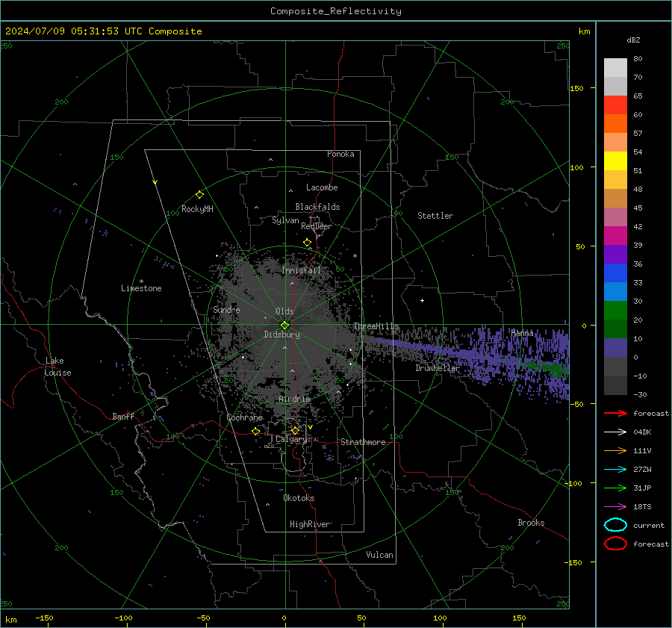Viewport: 672px width, 628px height.
Task: Click the -150 tick on bottom axis
Action: tap(44, 618)
